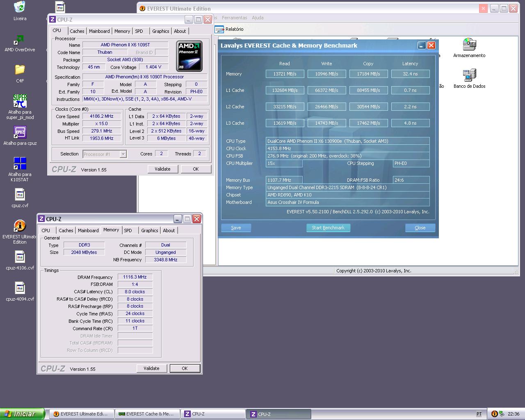Click the Memory Read 13721 MB/s field
This screenshot has height=420, width=525.
coord(285,74)
